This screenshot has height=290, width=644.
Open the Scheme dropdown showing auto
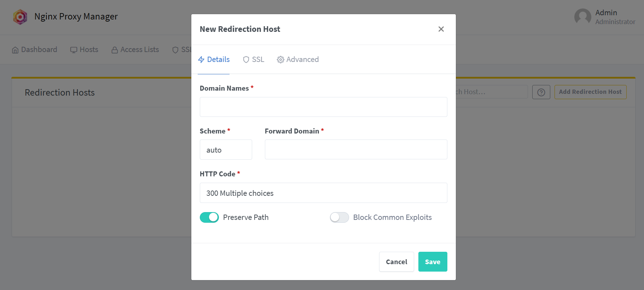coord(226,149)
